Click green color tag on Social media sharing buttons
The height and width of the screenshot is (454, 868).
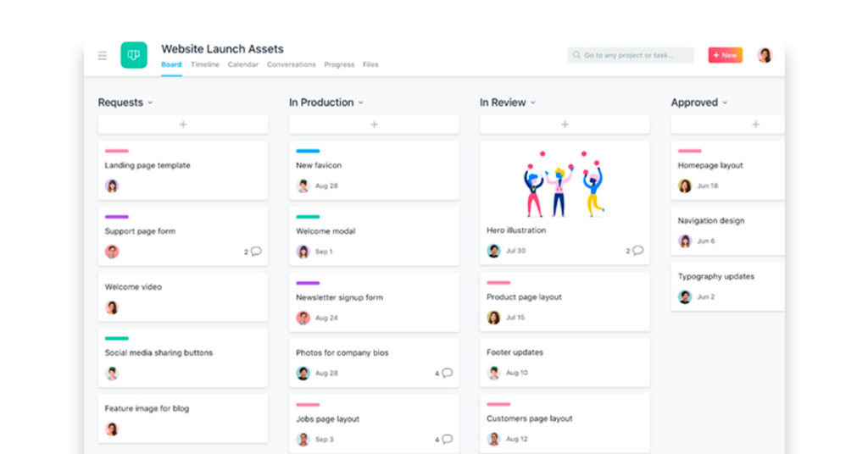(117, 339)
